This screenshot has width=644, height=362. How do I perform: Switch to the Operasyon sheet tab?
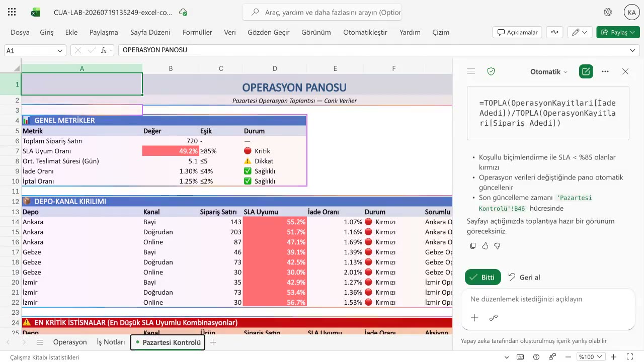coord(70,342)
